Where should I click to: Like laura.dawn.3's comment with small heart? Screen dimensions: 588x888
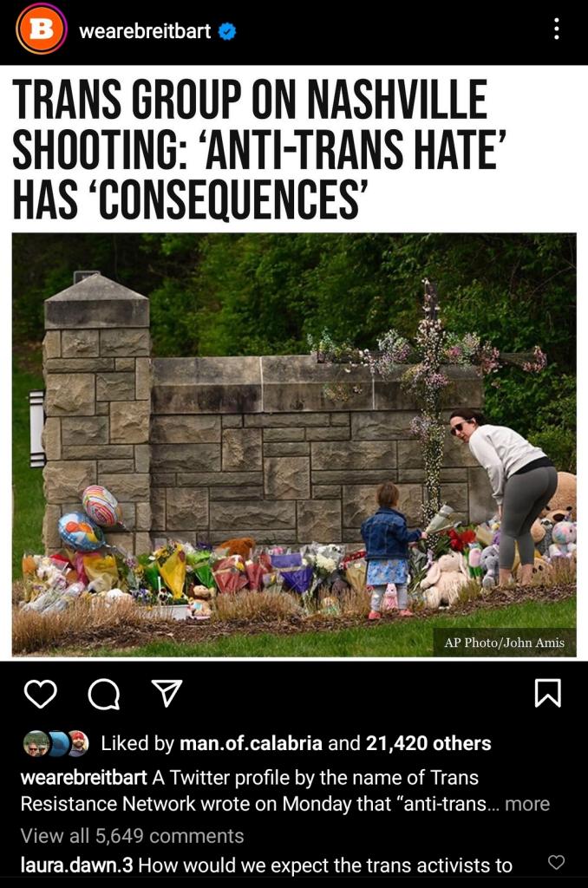tap(557, 862)
